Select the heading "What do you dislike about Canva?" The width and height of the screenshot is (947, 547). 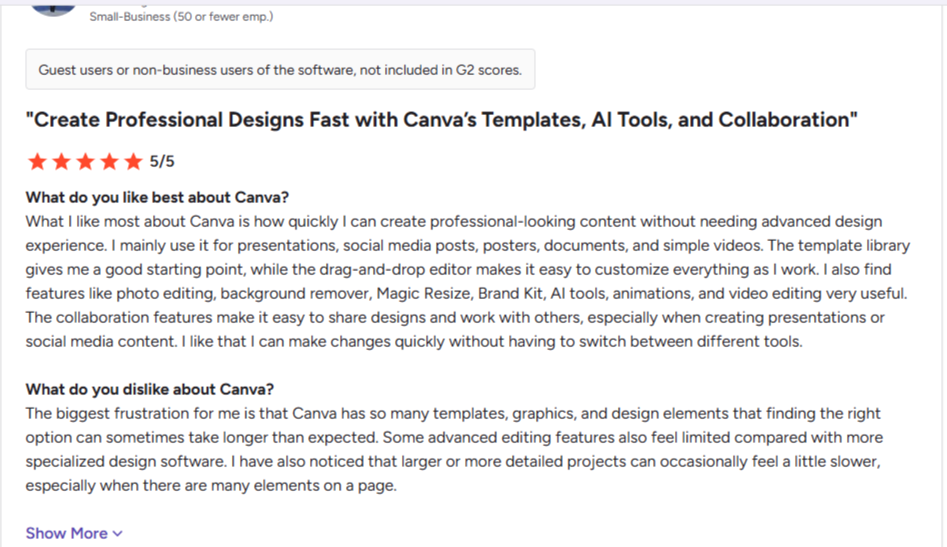coord(149,389)
